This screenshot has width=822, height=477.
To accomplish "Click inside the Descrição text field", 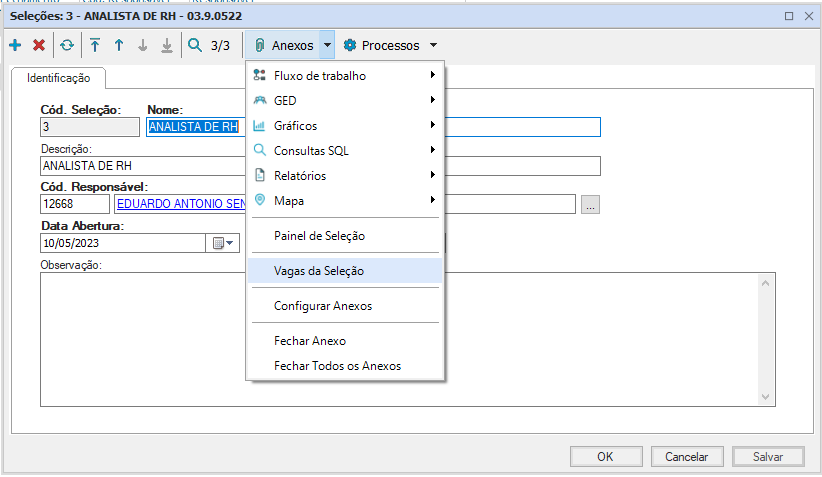I will [x=320, y=166].
